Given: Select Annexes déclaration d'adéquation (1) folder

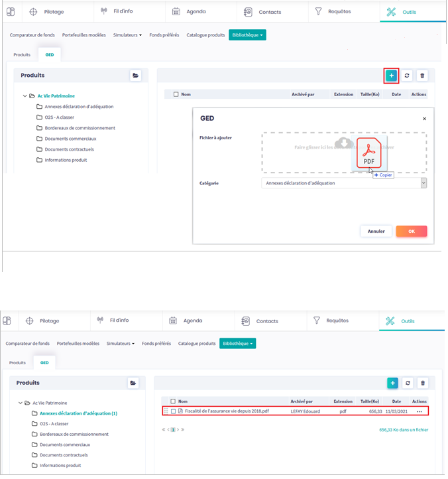Looking at the screenshot, I should (x=78, y=413).
